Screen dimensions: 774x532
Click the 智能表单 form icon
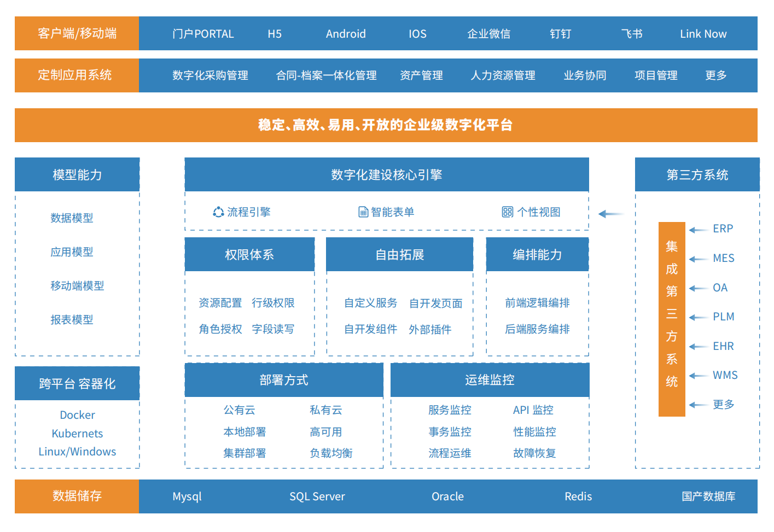pos(363,212)
